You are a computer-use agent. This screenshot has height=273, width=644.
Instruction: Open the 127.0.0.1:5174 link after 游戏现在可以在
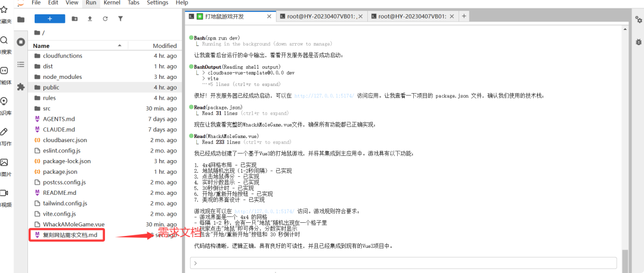click(264, 211)
